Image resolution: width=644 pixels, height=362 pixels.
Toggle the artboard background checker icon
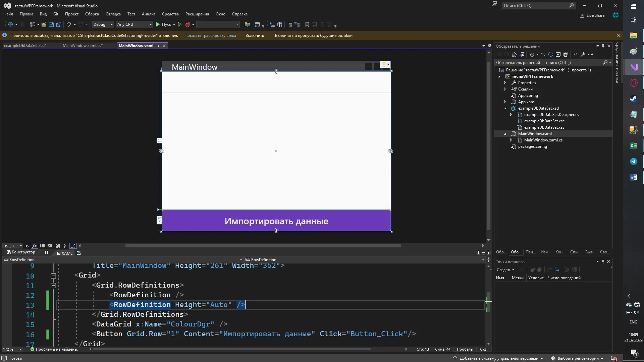coord(58,246)
